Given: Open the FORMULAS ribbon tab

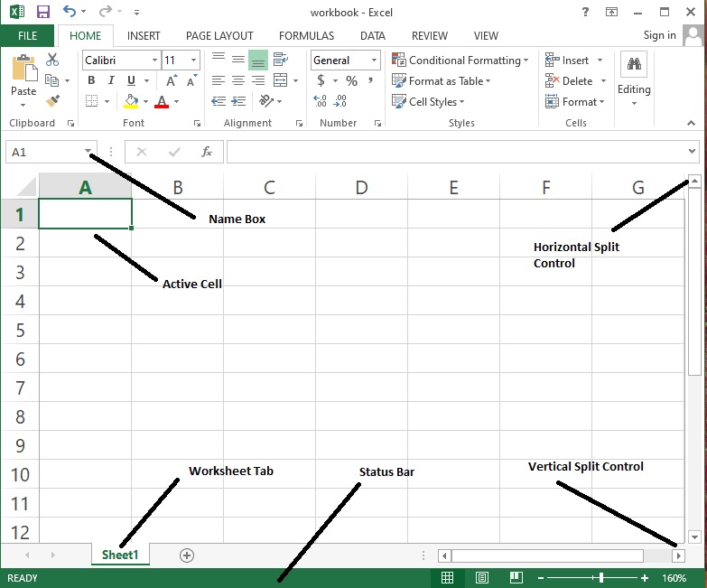Looking at the screenshot, I should pos(306,36).
